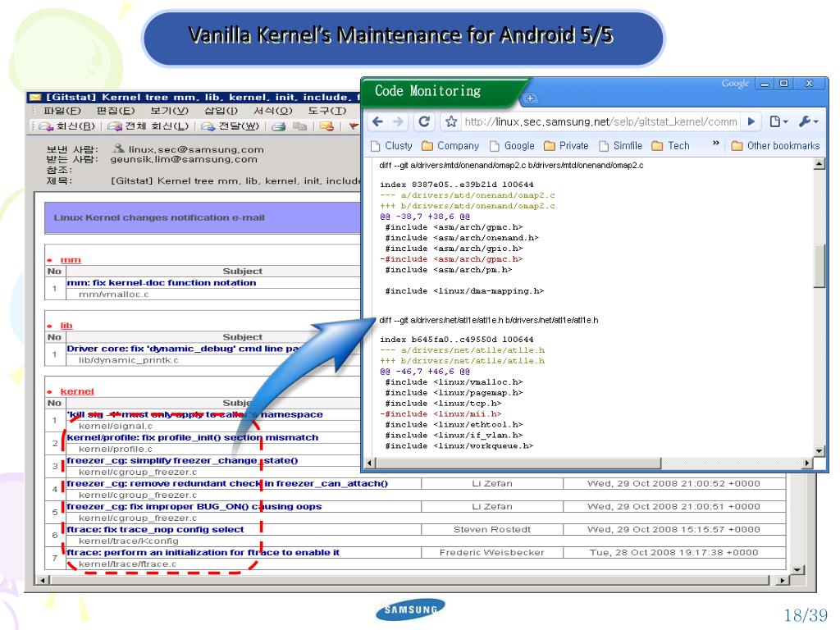The image size is (840, 630).
Task: Open the Simfile bookmark
Action: click(620, 146)
